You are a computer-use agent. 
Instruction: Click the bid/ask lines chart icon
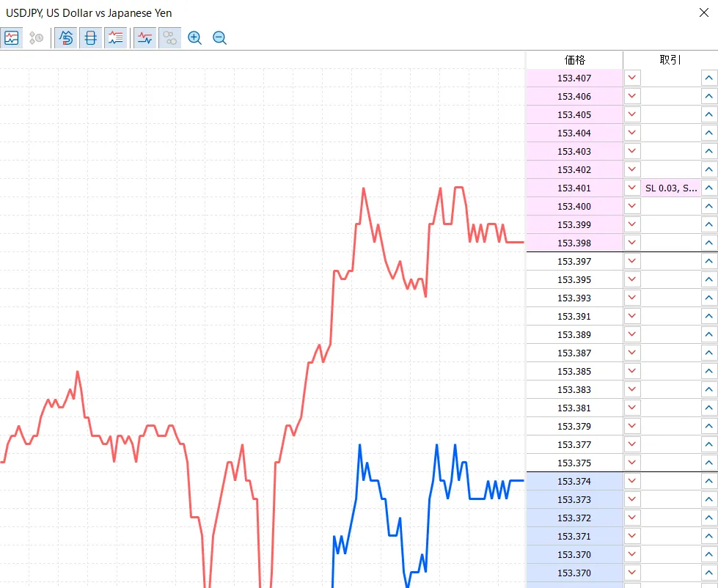point(145,38)
